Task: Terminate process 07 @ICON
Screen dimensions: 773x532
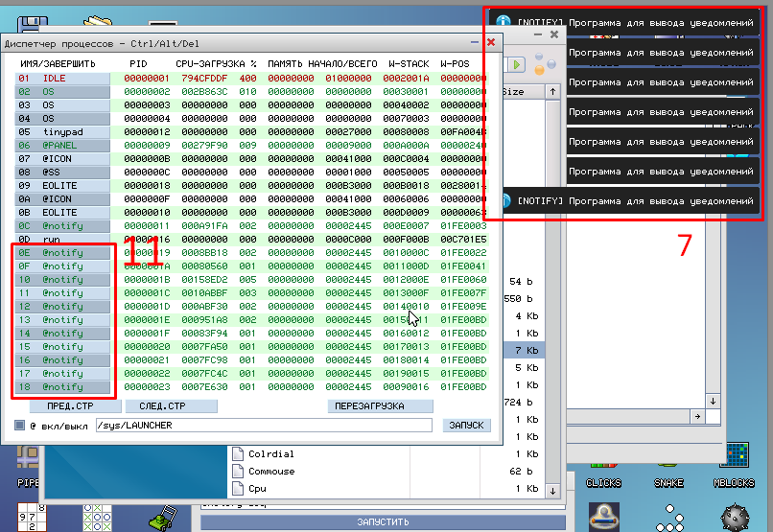Action: click(x=62, y=158)
